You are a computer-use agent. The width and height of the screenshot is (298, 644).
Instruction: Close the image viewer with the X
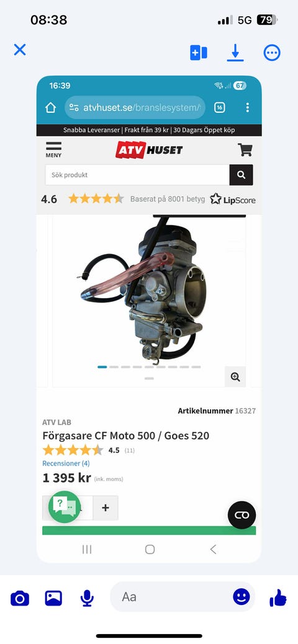point(20,50)
